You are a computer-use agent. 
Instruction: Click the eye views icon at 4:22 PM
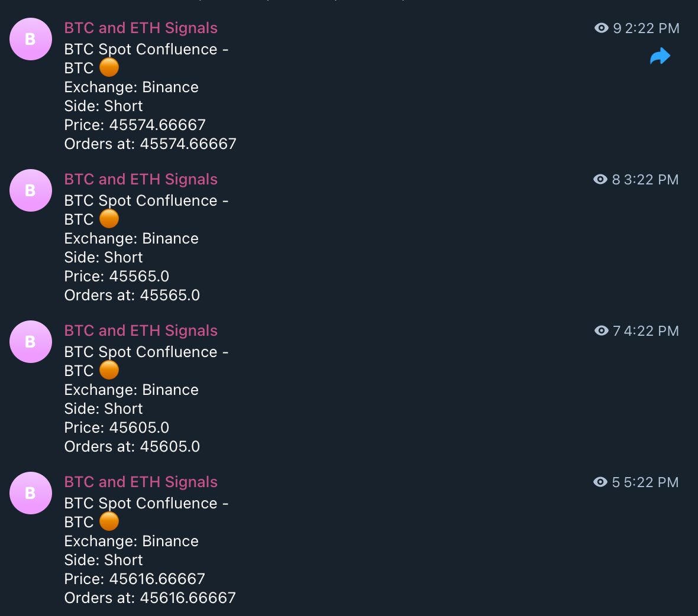602,330
